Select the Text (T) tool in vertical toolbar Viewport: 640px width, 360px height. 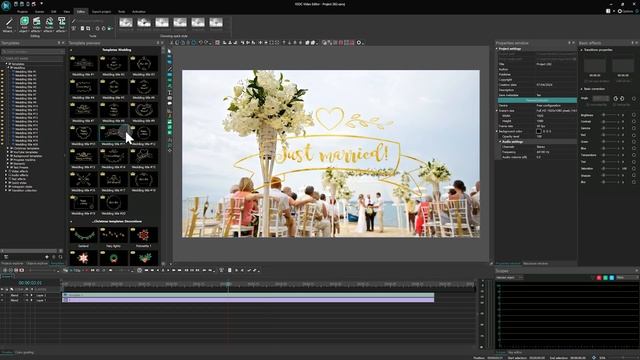pos(170,93)
